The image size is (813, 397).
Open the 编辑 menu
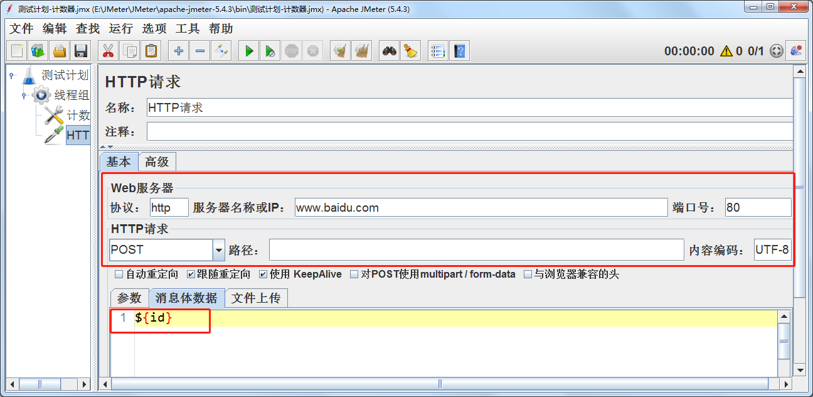pyautogui.click(x=54, y=29)
